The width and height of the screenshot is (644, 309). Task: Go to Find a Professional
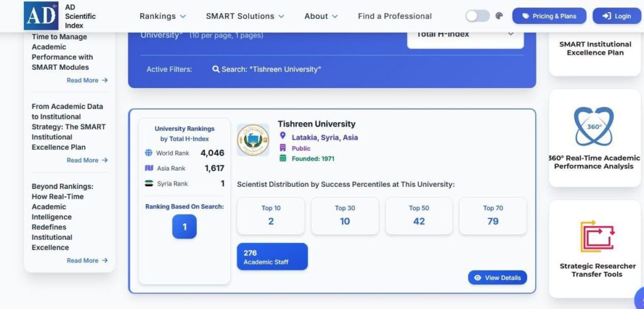pyautogui.click(x=394, y=16)
